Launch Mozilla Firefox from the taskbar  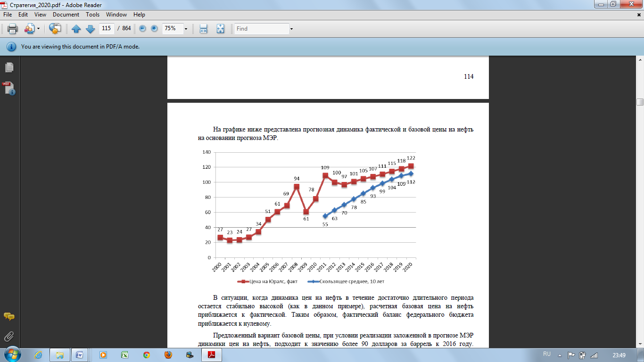click(168, 355)
